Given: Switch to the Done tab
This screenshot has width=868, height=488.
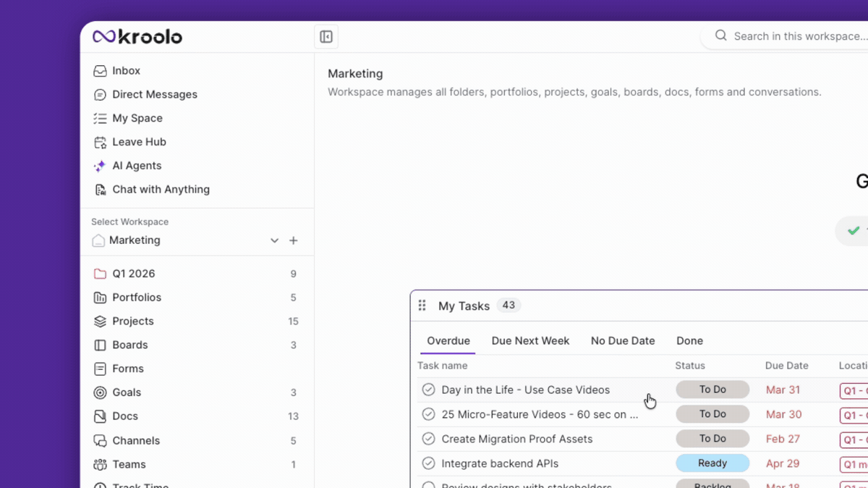Looking at the screenshot, I should 689,341.
